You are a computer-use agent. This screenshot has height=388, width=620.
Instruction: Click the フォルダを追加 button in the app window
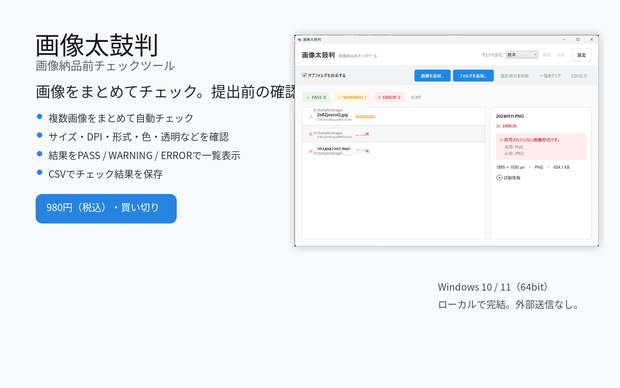(x=473, y=76)
